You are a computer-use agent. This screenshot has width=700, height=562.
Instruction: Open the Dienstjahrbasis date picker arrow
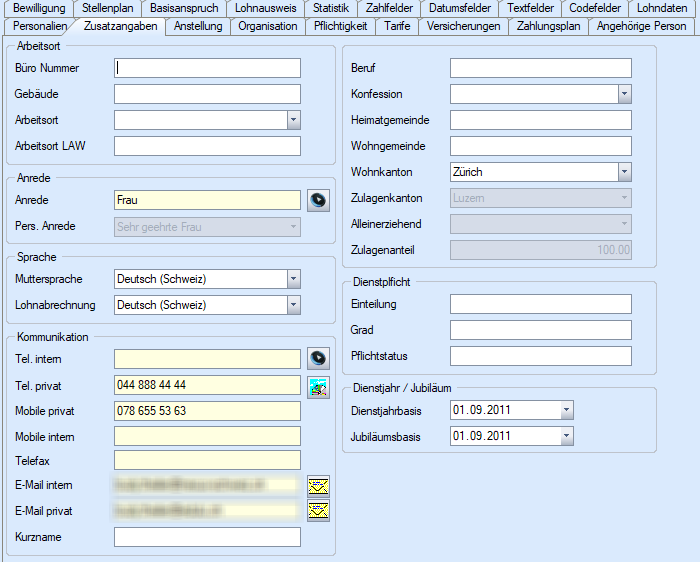click(x=567, y=410)
